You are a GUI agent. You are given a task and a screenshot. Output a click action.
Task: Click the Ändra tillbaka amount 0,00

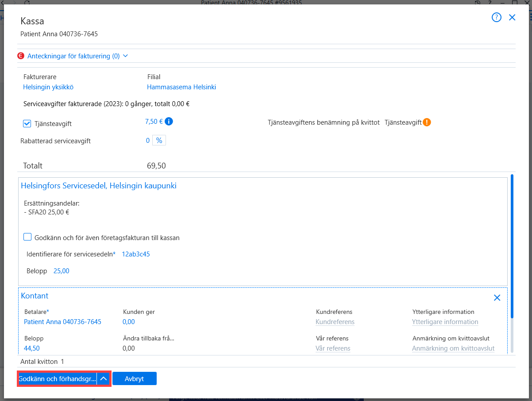click(129, 348)
